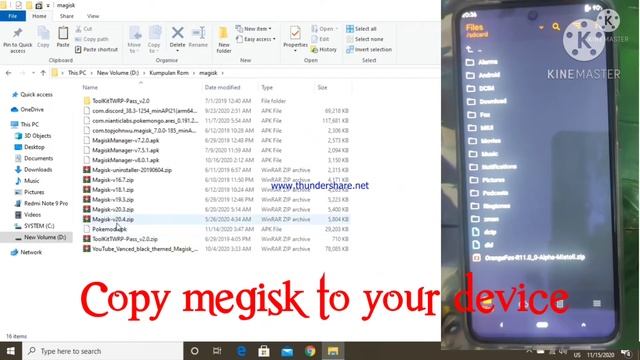
Task: Click Select all in ribbon
Action: pos(361,29)
